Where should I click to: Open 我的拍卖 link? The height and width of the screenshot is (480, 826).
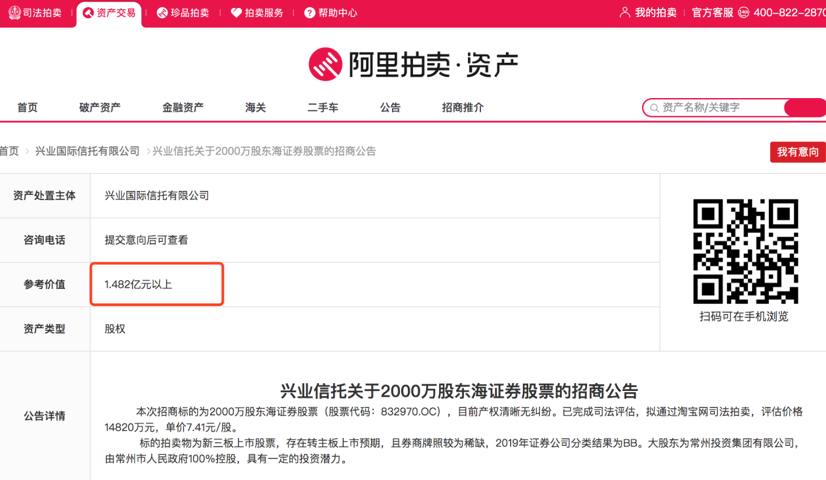click(656, 13)
